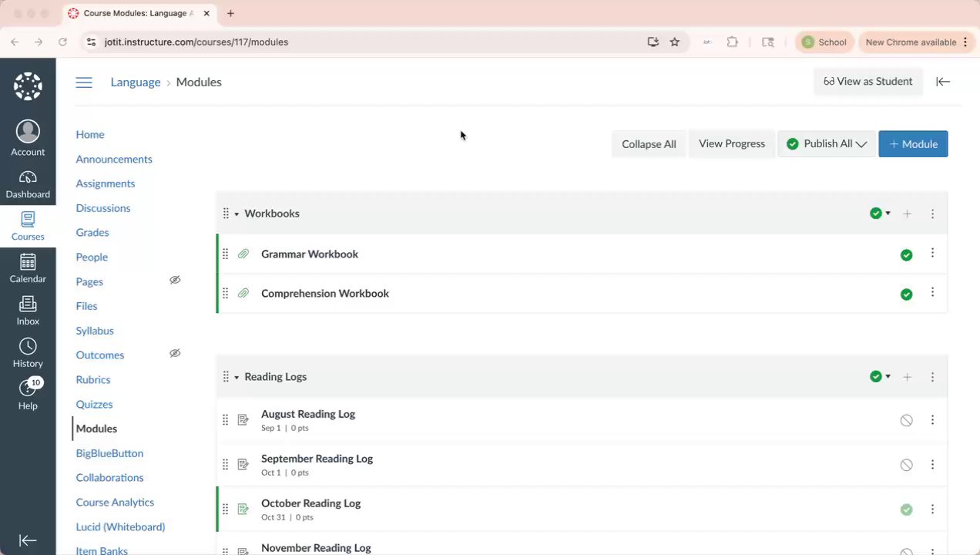Open the hamburger course navigation menu
This screenshot has height=555, width=980.
pyautogui.click(x=84, y=82)
